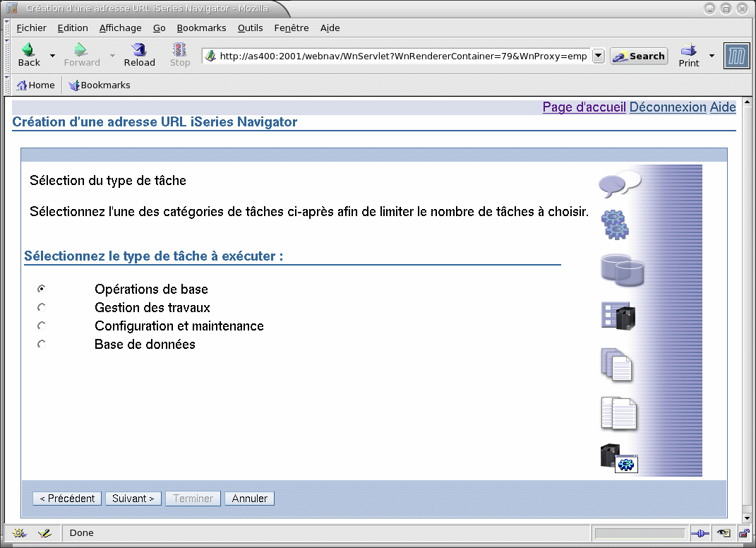756x548 pixels.
Task: Click the window menu icon in title bar
Action: click(11, 8)
